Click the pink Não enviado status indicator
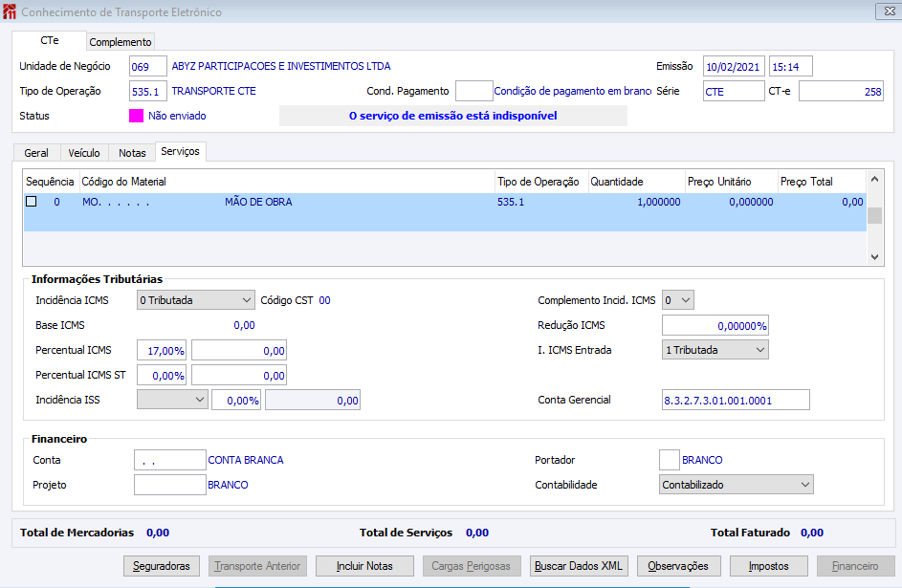The width and height of the screenshot is (902, 588). 136,116
